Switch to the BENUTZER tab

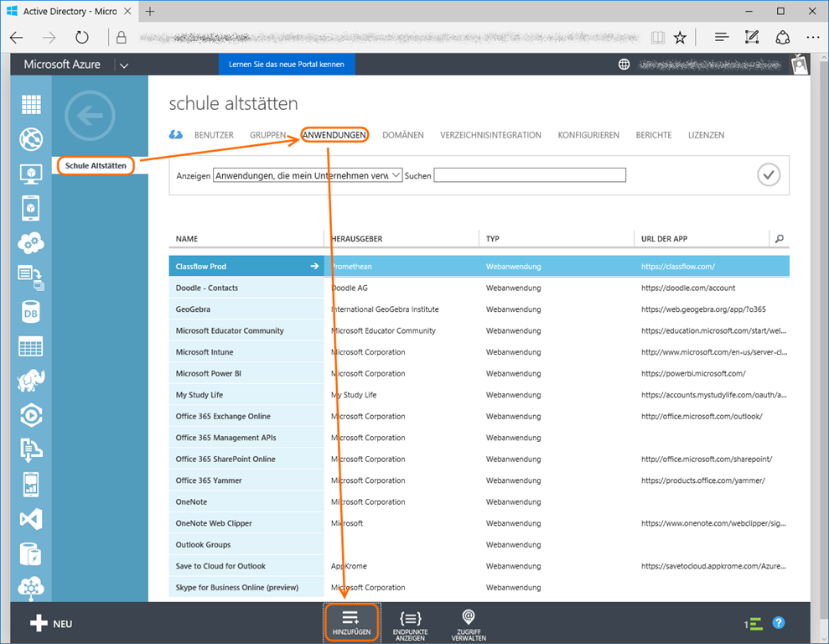pos(214,135)
